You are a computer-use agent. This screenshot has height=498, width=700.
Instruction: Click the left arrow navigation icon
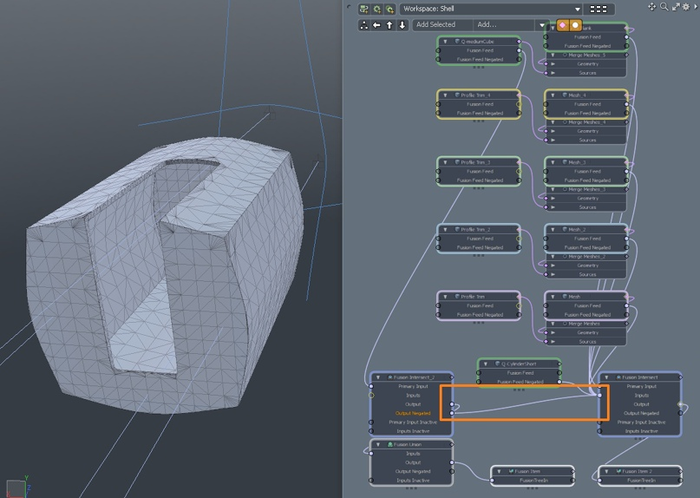click(376, 24)
